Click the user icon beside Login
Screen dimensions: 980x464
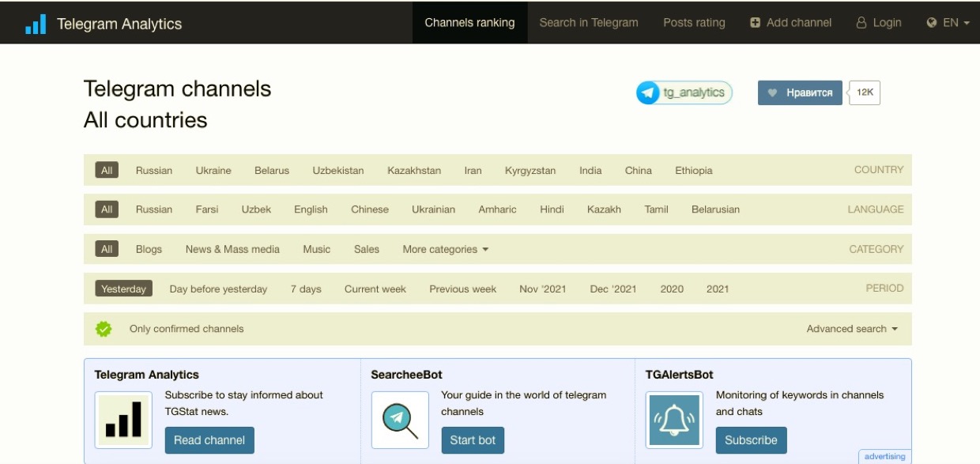pos(861,23)
